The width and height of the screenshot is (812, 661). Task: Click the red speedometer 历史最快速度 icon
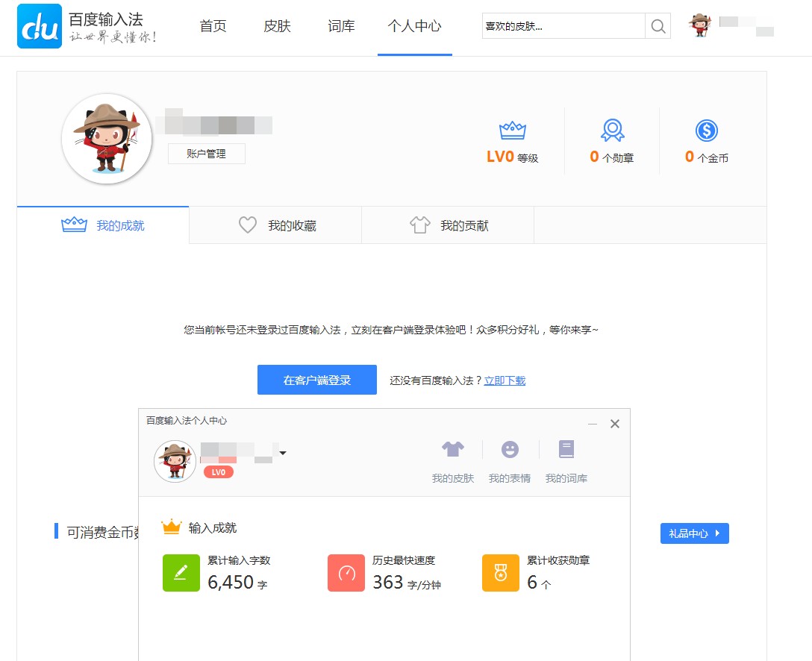coord(346,572)
